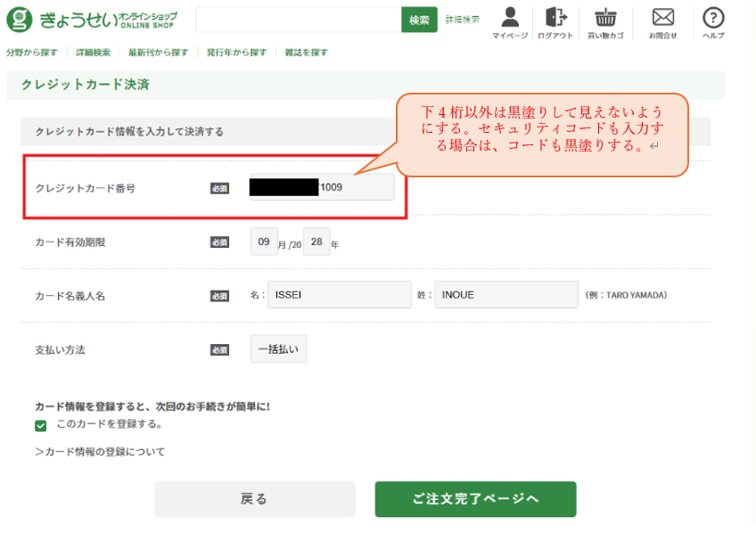Open the 最新刊から探す menu item
756x541 pixels.
(158, 53)
